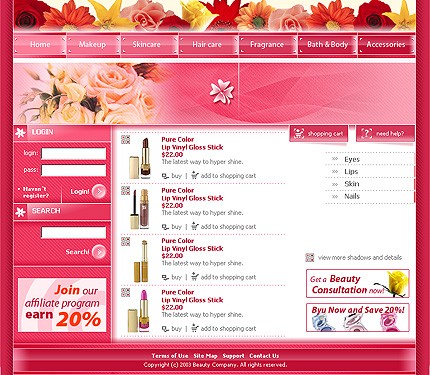Click the first product's brown lipstick image
Screen dimensions: 430x375
(139, 158)
